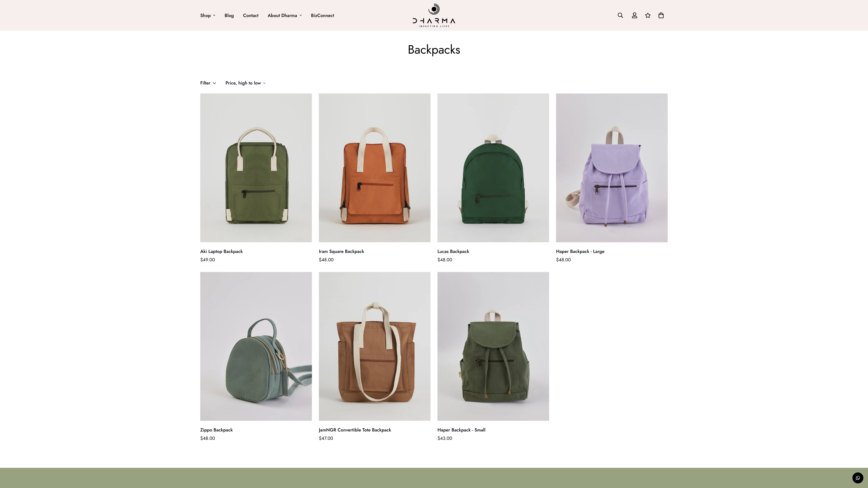Open the Lucas Backpack title link
The width and height of the screenshot is (868, 488).
coord(453,251)
